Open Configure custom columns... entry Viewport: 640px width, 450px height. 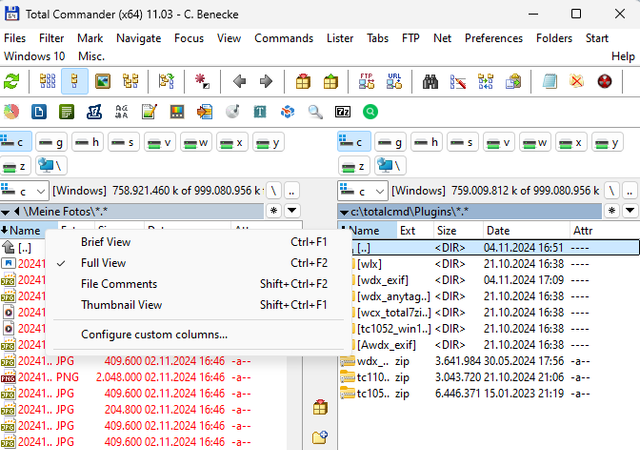click(x=198, y=334)
